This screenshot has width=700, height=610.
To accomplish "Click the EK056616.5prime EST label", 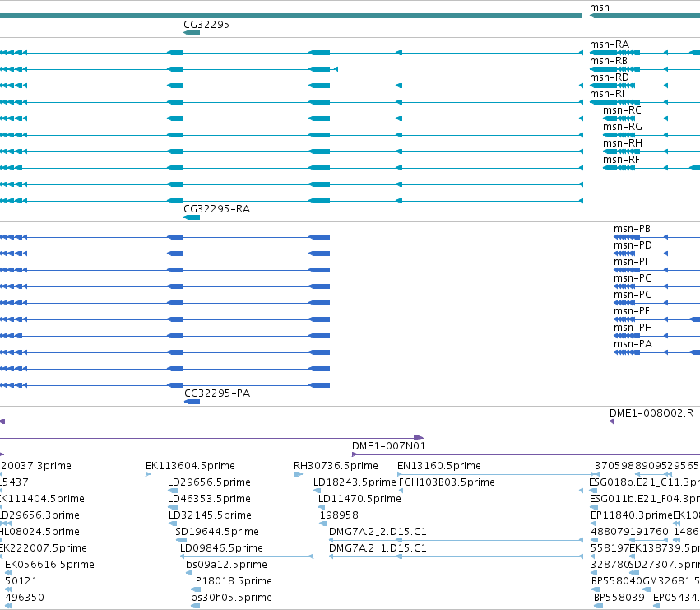I will (x=49, y=566).
